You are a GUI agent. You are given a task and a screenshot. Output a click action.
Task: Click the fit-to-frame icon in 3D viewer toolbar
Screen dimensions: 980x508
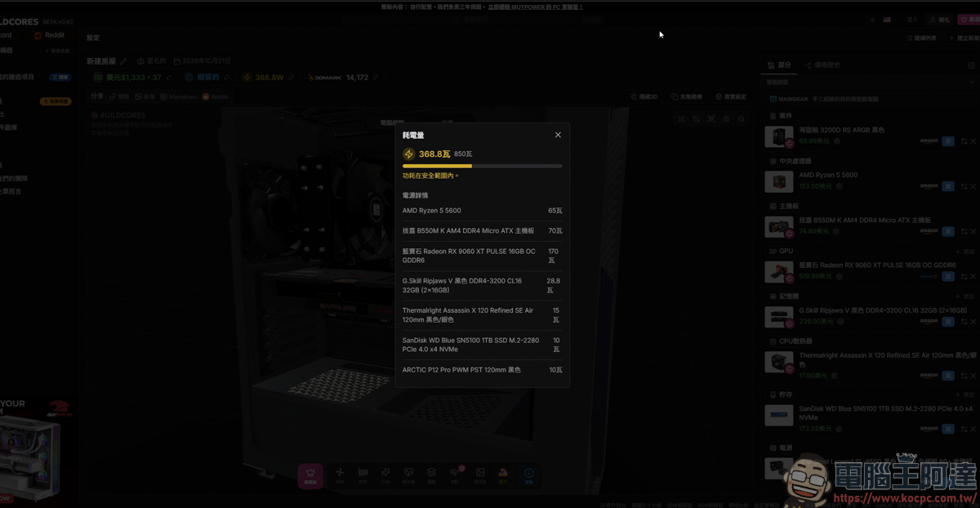(681, 119)
